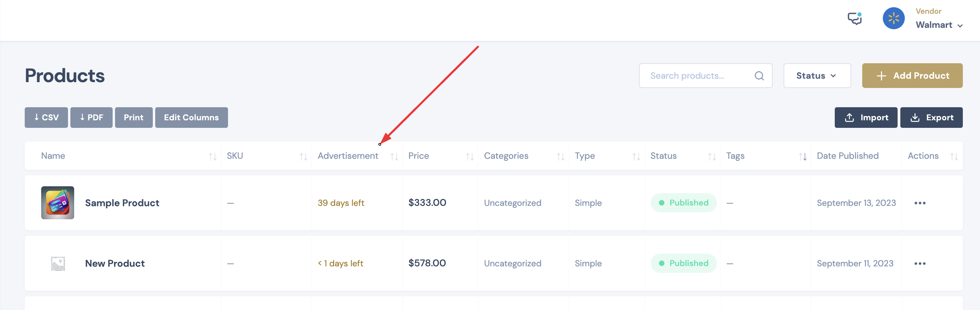The image size is (980, 310).
Task: Sort by Categories column arrows
Action: pyautogui.click(x=560, y=156)
